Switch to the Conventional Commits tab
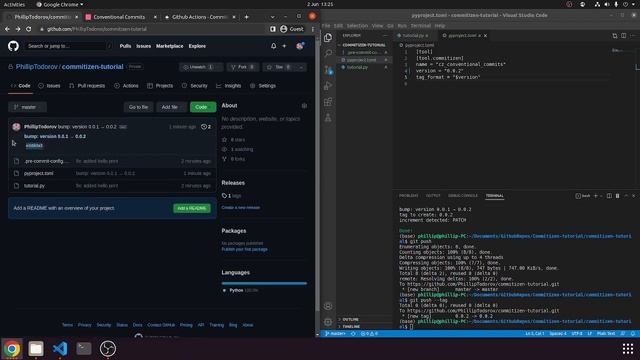The image size is (640, 360). pos(120,17)
